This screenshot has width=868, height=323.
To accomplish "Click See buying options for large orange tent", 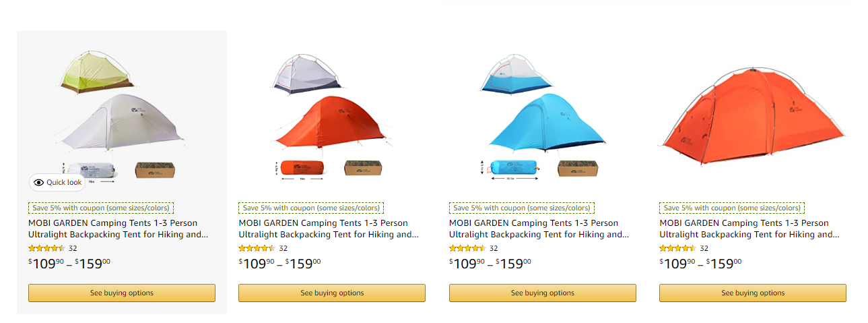I will coord(753,293).
